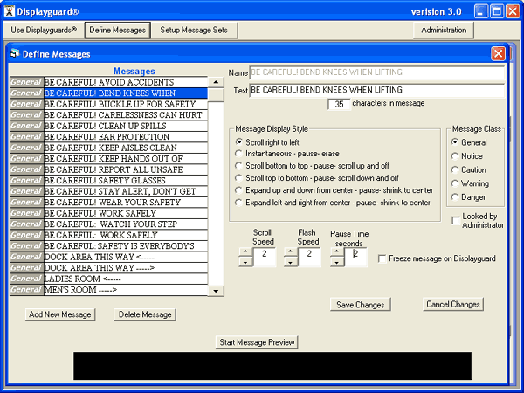Image resolution: width=524 pixels, height=393 pixels.
Task: Click the Define Messages window icon
Action: tap(15, 53)
